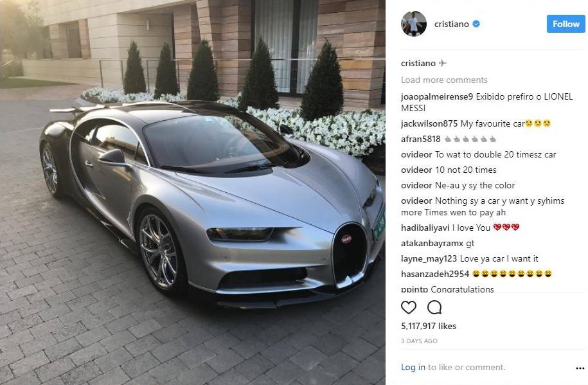
Task: Open jackwilson875 commenter profile
Action: click(x=429, y=123)
